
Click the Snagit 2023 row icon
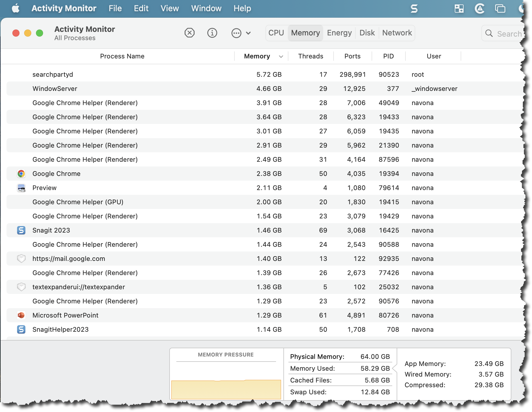(21, 230)
